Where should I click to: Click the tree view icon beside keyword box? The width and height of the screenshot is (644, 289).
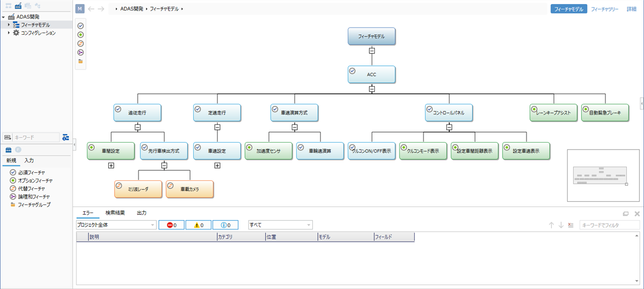65,137
